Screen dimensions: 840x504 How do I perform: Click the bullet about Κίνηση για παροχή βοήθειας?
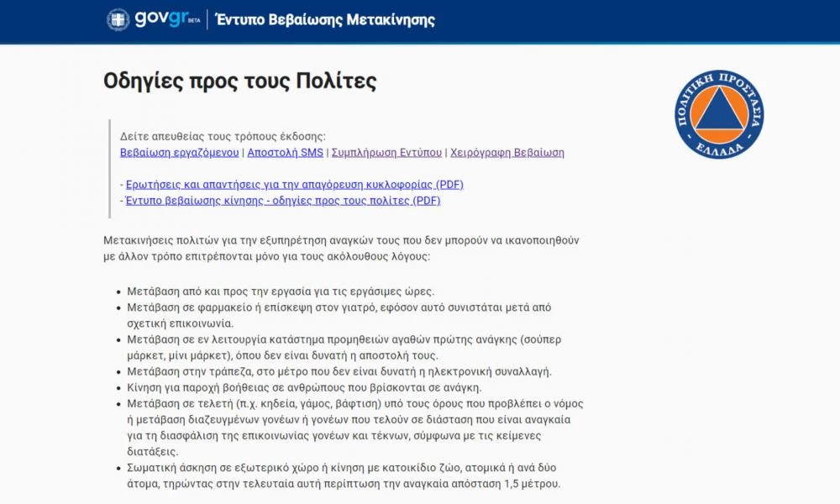[x=304, y=388]
